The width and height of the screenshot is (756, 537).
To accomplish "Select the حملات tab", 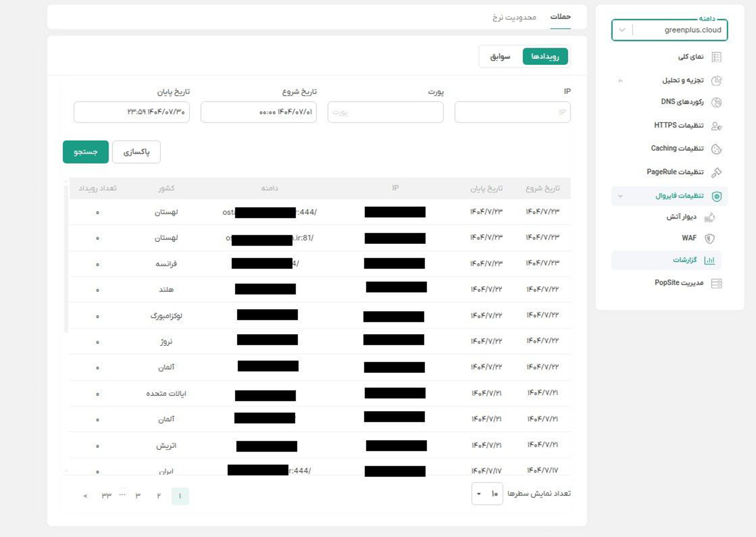I will [x=560, y=17].
